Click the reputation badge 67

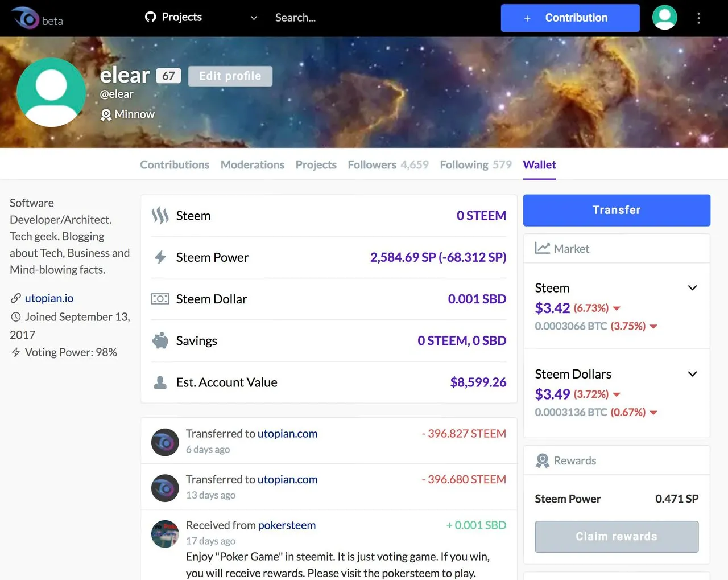pos(168,76)
